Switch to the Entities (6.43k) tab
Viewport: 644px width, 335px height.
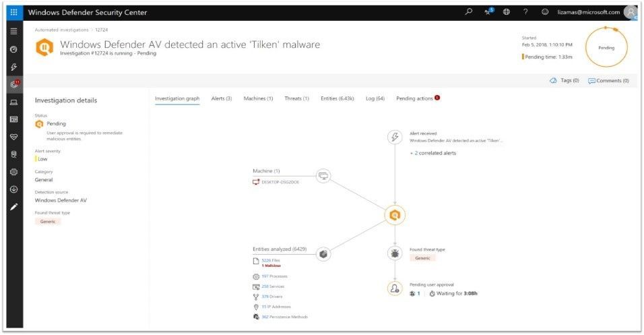pos(337,98)
